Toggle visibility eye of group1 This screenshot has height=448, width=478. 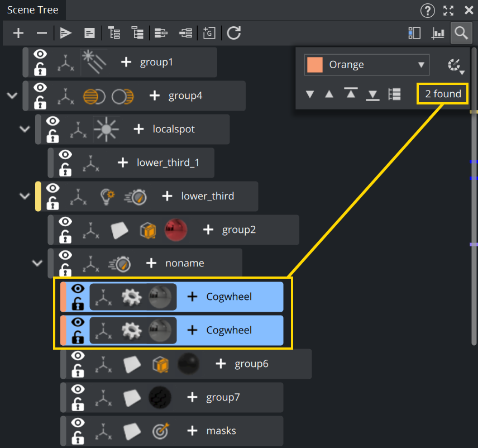[40, 55]
